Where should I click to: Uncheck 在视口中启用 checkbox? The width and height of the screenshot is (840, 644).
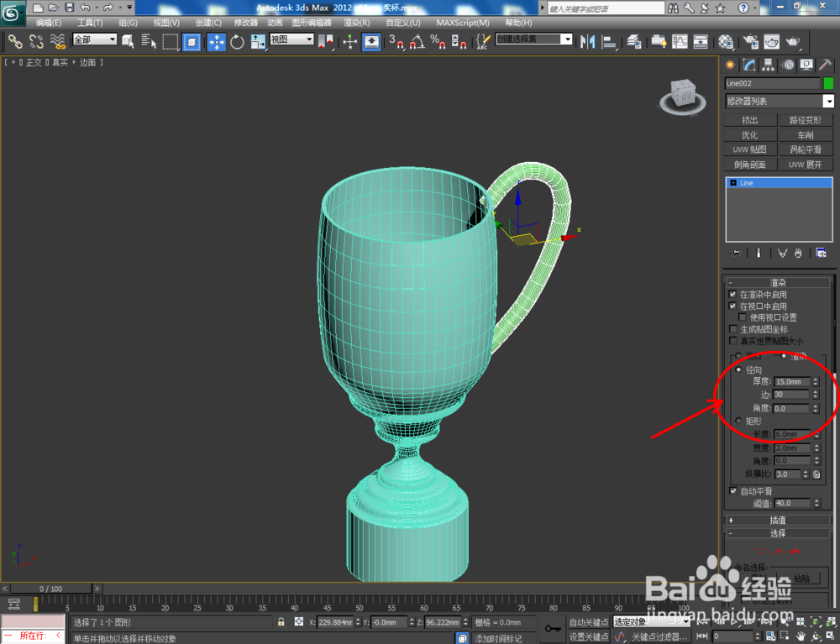point(732,306)
